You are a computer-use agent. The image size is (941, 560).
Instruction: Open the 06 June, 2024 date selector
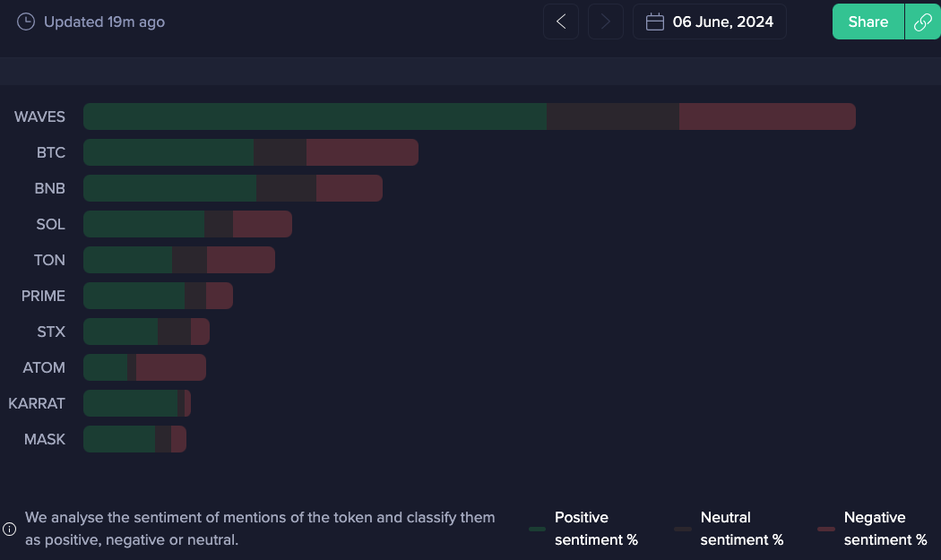point(710,22)
